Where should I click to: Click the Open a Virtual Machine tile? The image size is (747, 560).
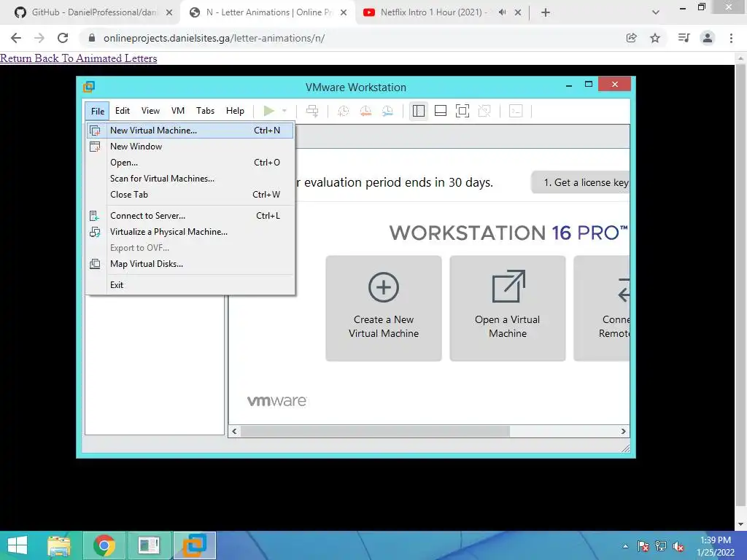[x=508, y=308]
